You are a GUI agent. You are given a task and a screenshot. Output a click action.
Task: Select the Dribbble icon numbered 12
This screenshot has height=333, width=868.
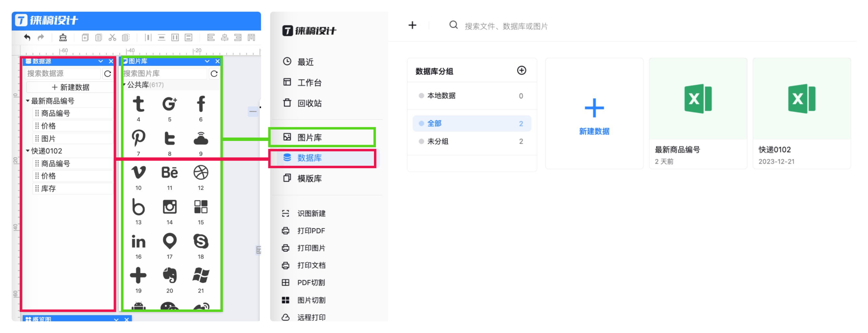(201, 172)
